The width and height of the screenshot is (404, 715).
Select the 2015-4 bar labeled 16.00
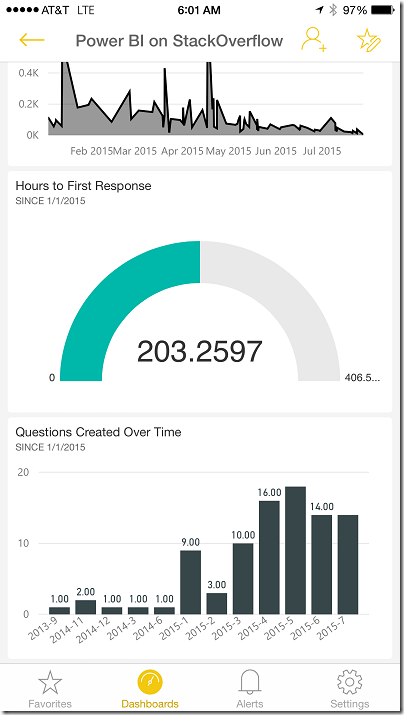pyautogui.click(x=269, y=557)
